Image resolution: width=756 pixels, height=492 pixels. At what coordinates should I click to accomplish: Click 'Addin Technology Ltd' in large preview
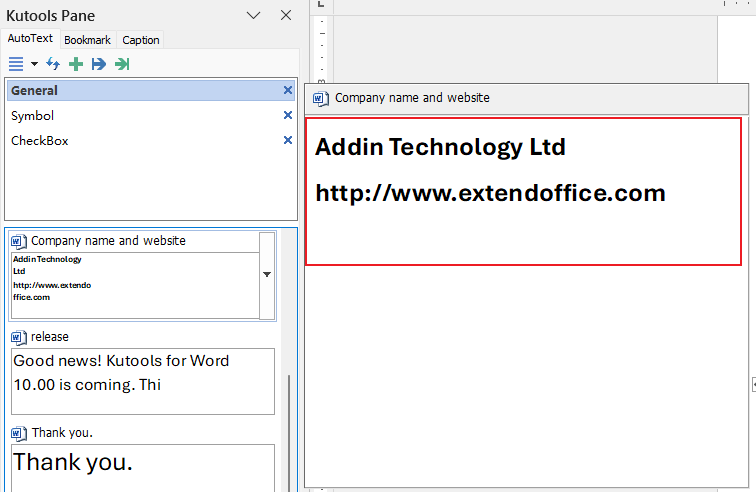[440, 147]
